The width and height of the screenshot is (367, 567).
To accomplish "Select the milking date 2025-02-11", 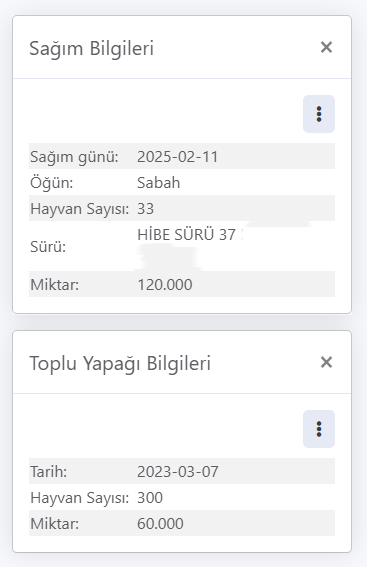I will coord(178,157).
